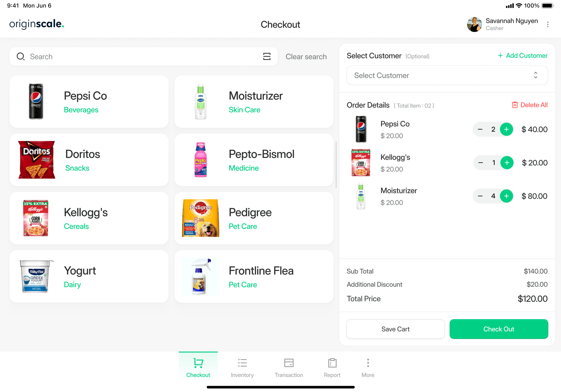Switch to the Transaction tab
The width and height of the screenshot is (561, 392).
(x=288, y=368)
